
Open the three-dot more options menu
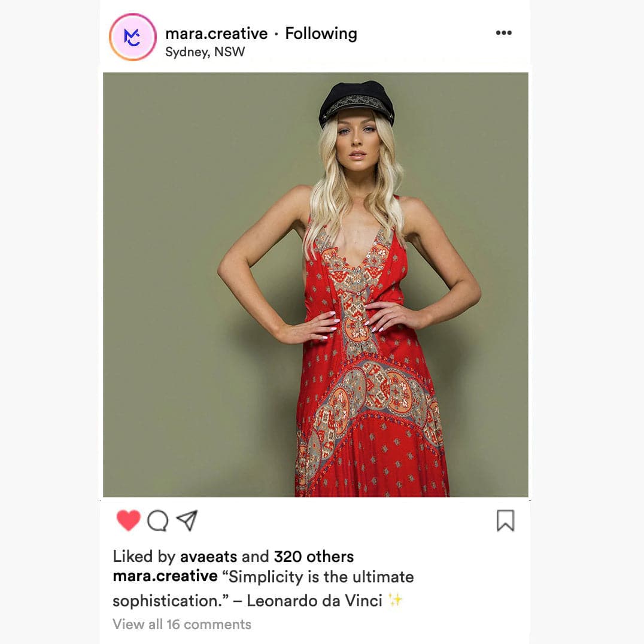coord(503,33)
